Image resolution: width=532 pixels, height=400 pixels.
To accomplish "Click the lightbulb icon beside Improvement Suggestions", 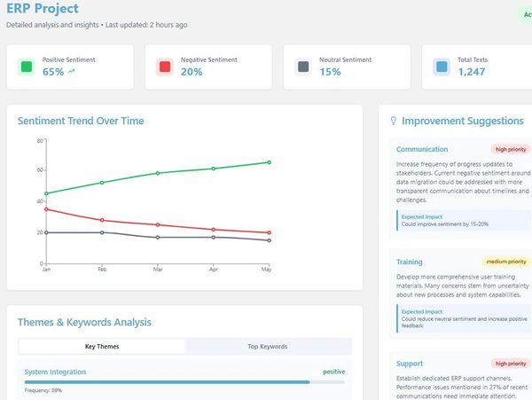I will [x=393, y=121].
